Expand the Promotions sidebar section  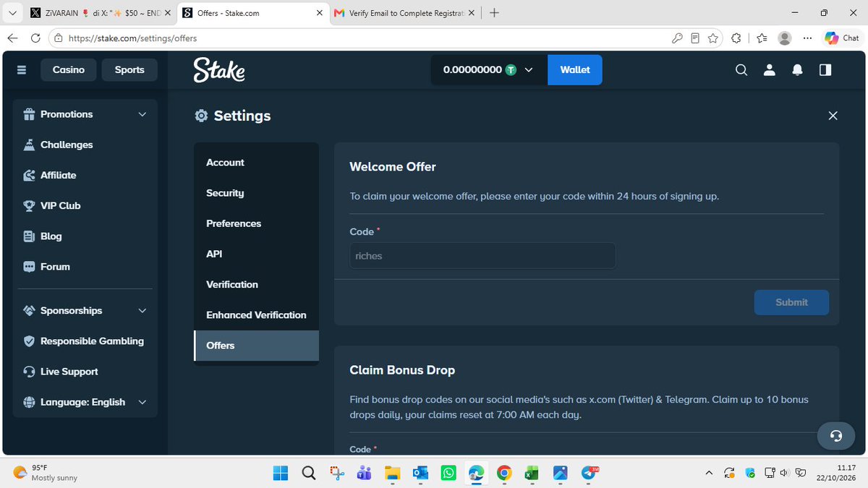(x=85, y=114)
